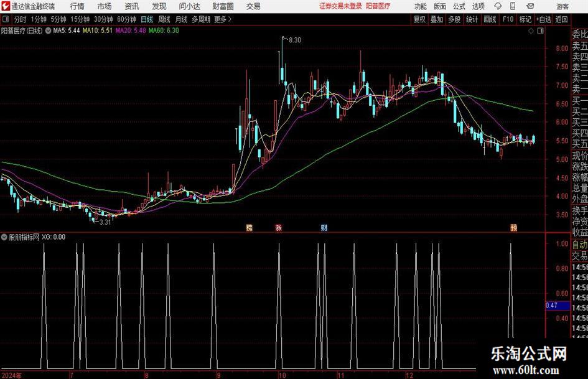Open the 公式 menu

[x=459, y=6]
